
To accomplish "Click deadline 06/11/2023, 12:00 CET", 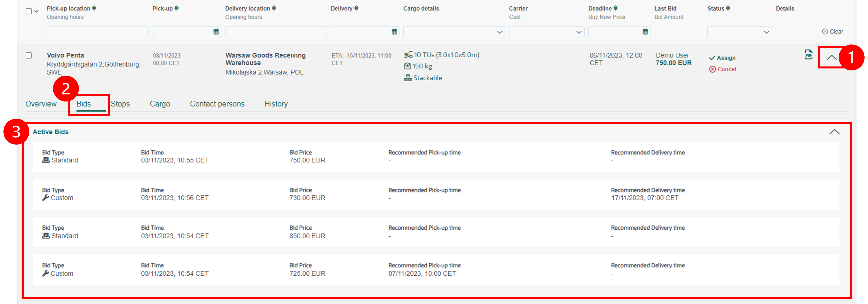I will (x=616, y=59).
